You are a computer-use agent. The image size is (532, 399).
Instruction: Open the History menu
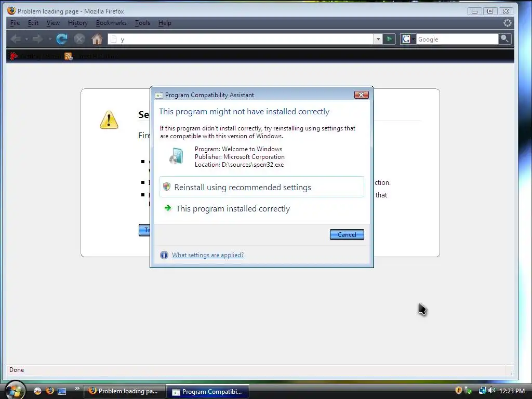(x=78, y=23)
